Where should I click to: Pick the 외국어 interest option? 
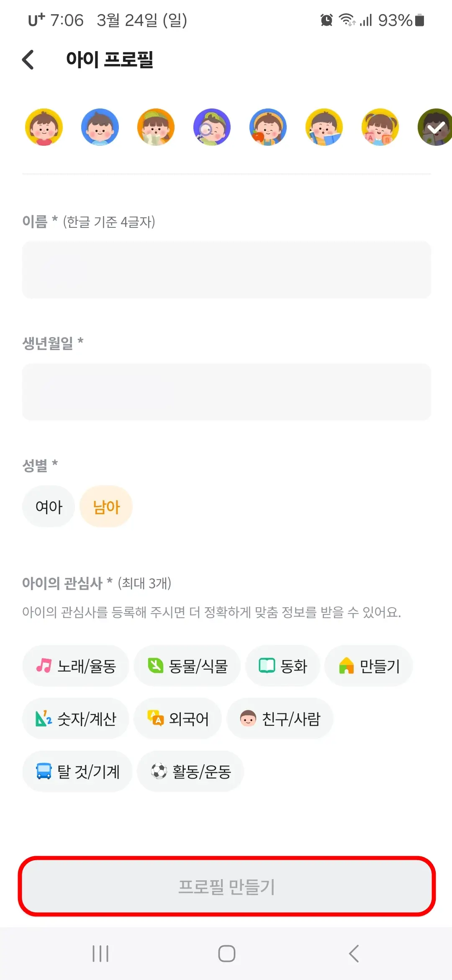click(x=178, y=719)
